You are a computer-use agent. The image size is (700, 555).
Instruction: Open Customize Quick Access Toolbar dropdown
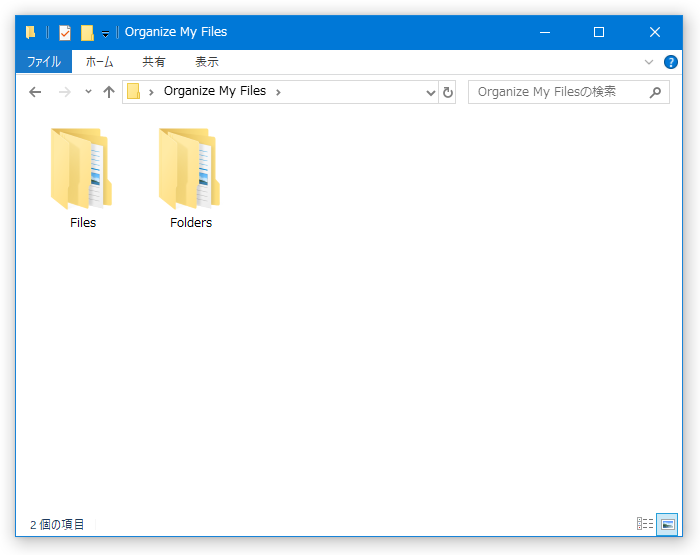pos(105,33)
